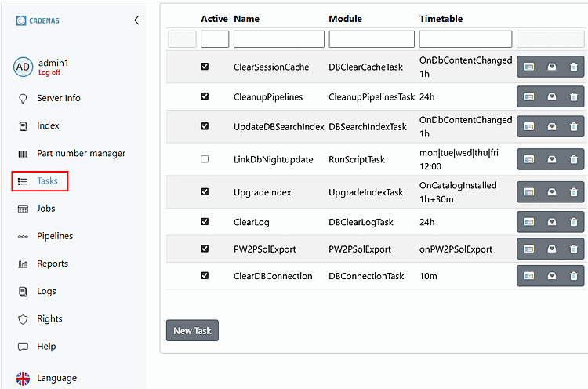Open Reports from the sidebar
The image size is (588, 389).
click(52, 264)
